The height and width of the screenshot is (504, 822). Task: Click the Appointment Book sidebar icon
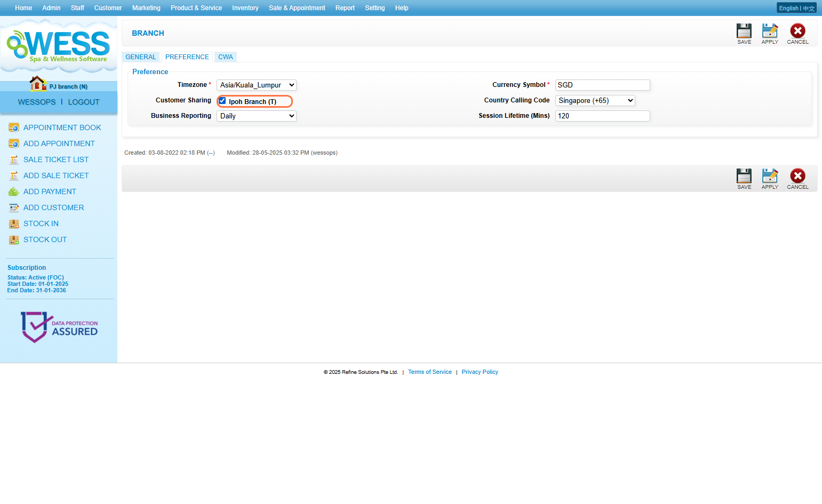[14, 128]
